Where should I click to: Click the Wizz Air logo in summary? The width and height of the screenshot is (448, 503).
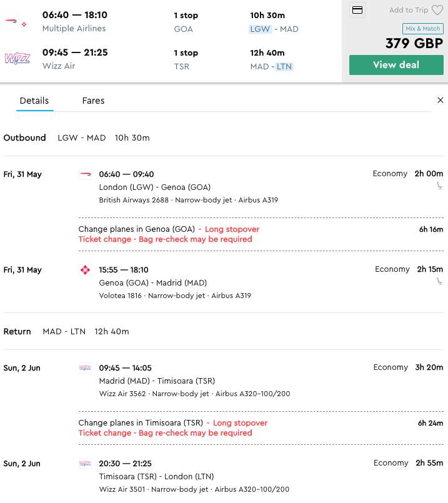point(17,59)
